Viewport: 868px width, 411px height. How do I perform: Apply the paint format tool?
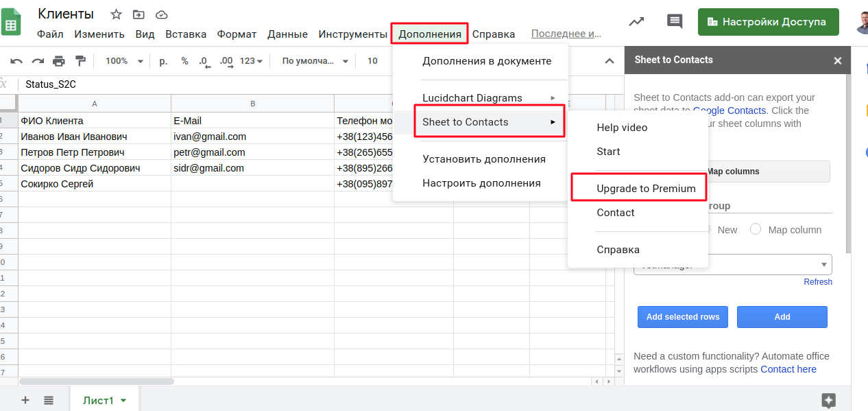pyautogui.click(x=80, y=61)
